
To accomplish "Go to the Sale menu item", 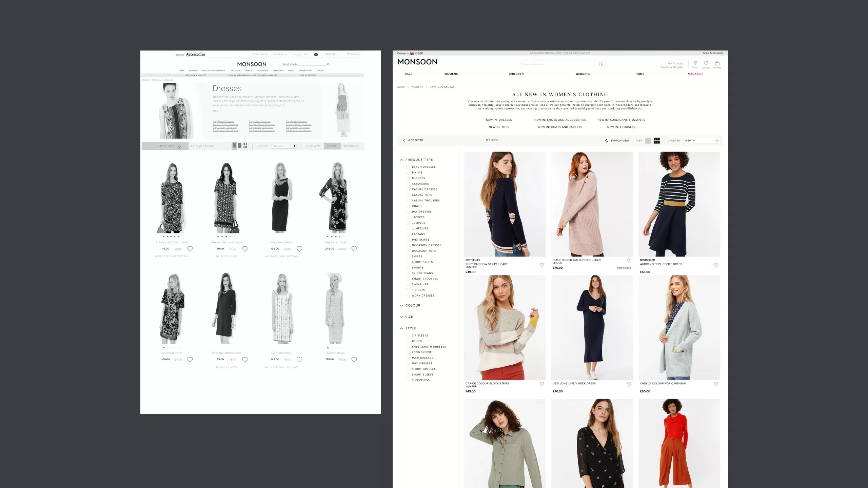I will point(408,74).
